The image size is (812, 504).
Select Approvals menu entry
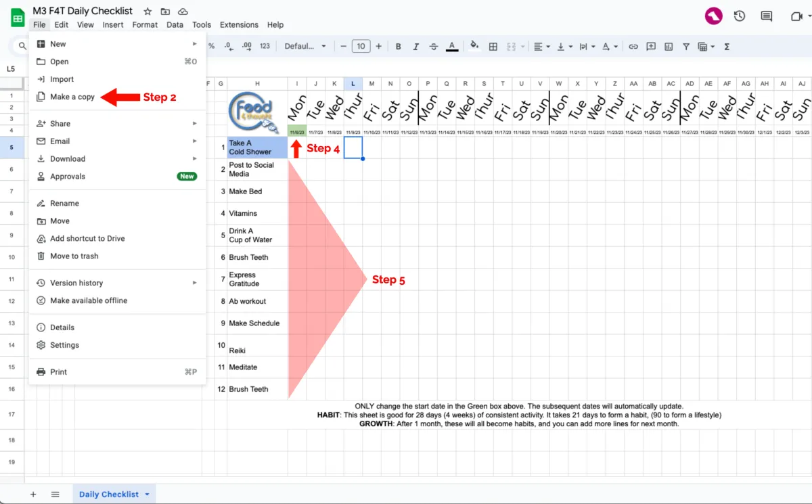point(117,177)
